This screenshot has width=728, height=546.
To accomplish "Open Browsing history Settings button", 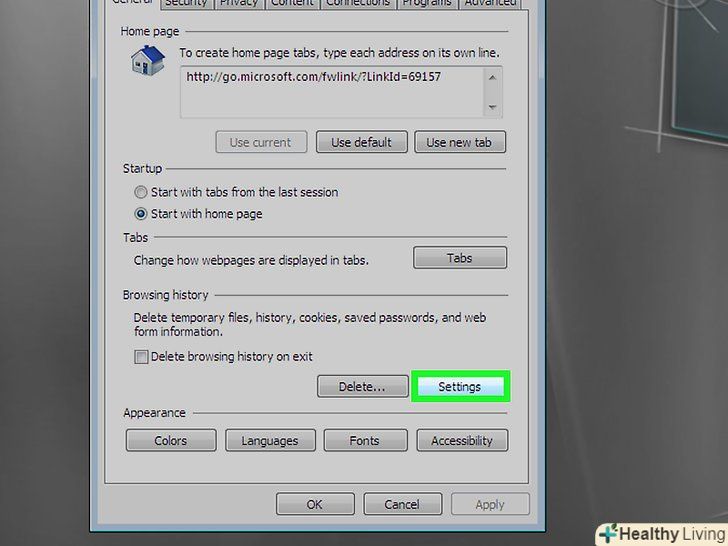I will pos(460,386).
